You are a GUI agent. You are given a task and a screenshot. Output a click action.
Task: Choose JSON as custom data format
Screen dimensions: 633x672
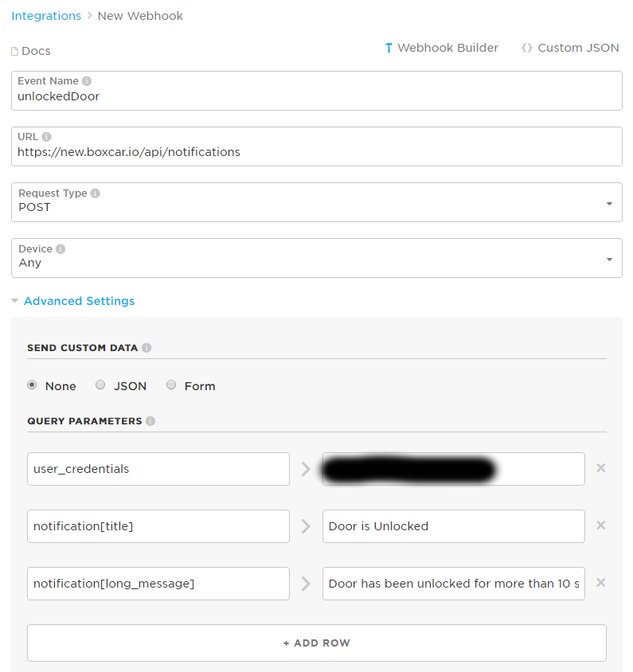[100, 385]
